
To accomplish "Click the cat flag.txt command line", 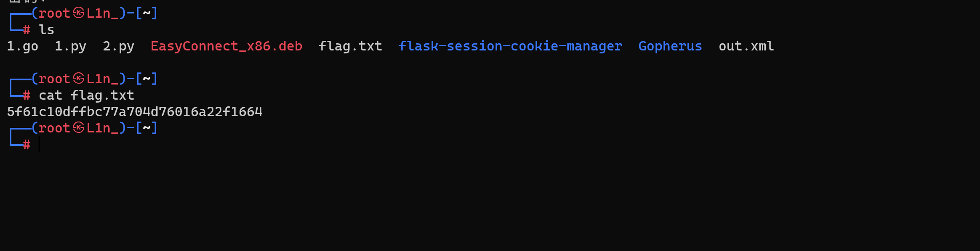I will coord(87,95).
